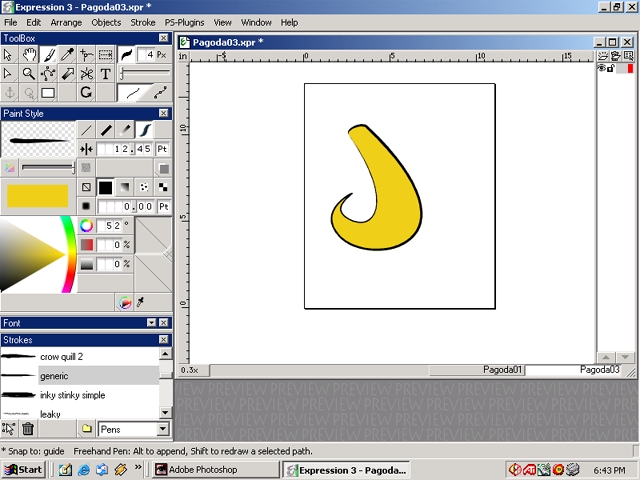Open the color wheel picker button
The image size is (640, 480).
click(125, 303)
